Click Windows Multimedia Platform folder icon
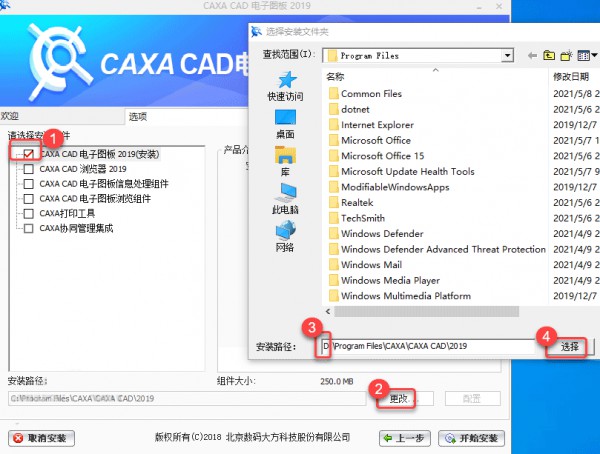600x454 pixels. coord(334,296)
